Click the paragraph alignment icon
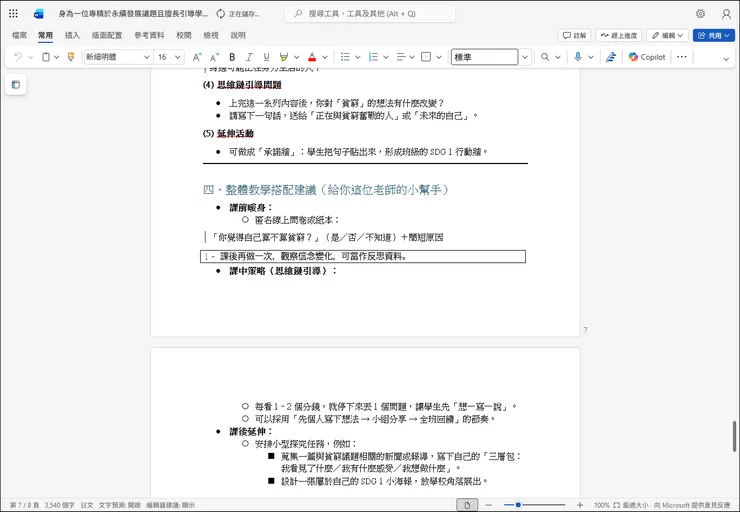This screenshot has width=740, height=512. [401, 57]
